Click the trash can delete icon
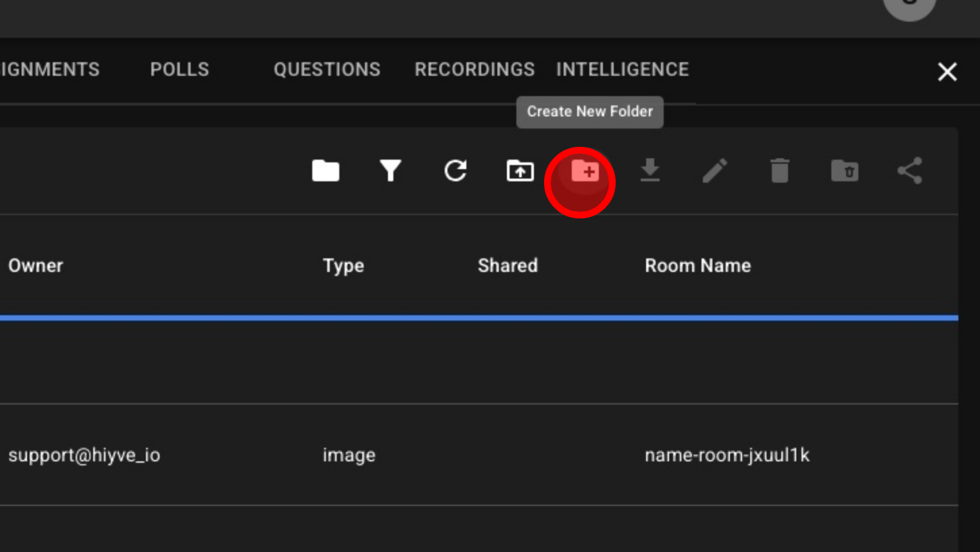 click(x=779, y=170)
